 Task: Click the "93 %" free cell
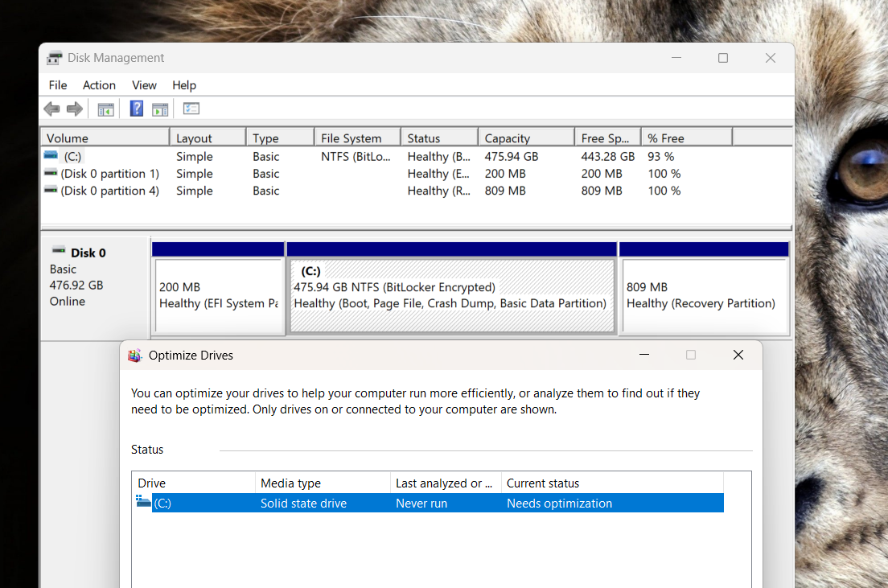661,156
